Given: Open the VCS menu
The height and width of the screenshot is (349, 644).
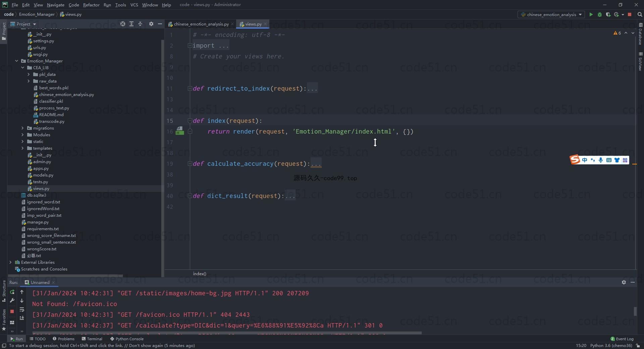Looking at the screenshot, I should point(134,5).
